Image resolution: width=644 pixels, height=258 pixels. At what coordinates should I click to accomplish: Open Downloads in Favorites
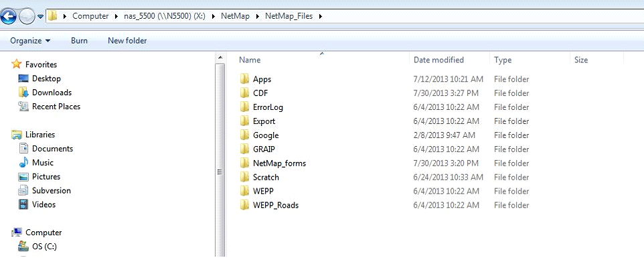coord(52,92)
